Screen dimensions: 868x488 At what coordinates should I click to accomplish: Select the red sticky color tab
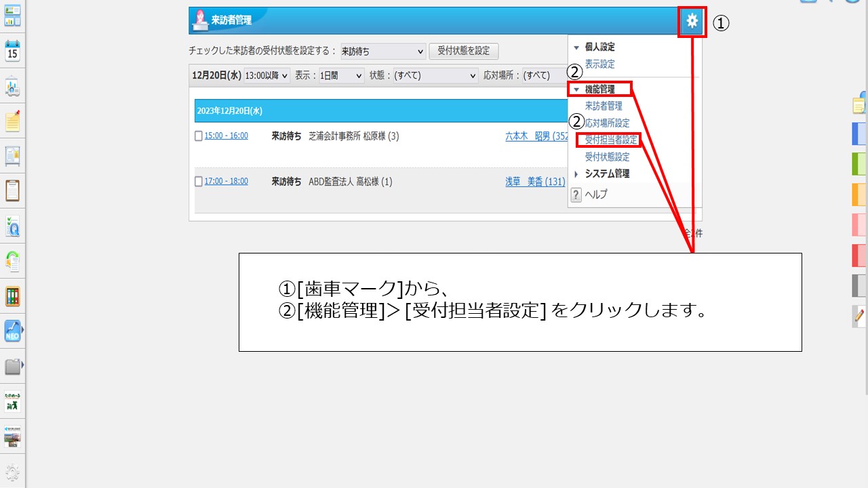[860, 256]
